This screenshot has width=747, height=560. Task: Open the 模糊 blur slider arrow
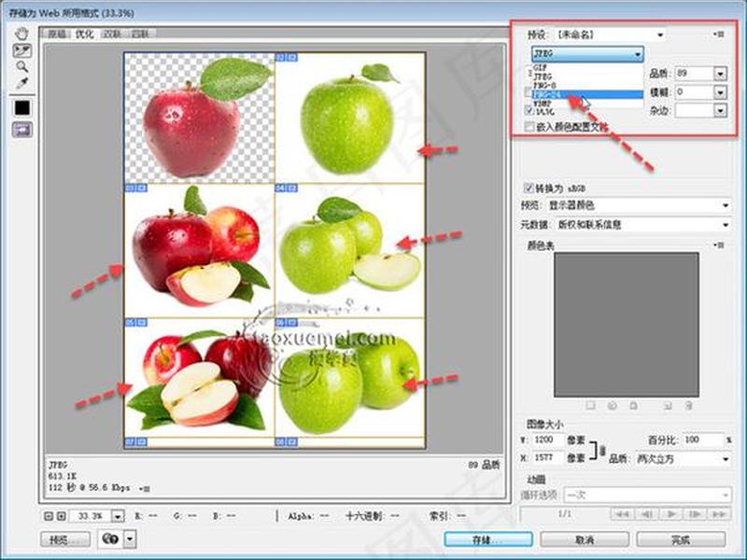click(720, 91)
